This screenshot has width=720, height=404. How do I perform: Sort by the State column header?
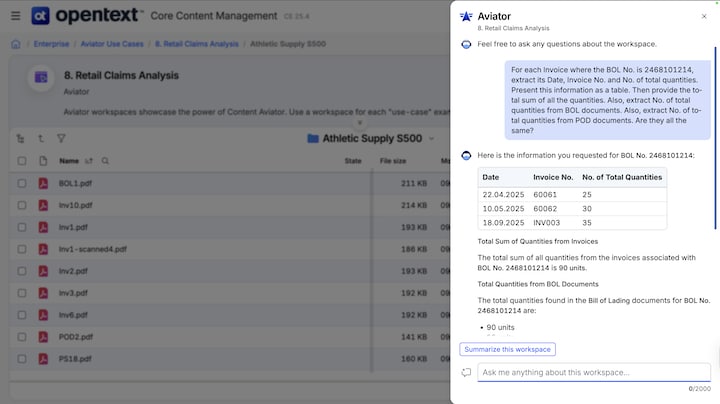click(x=353, y=161)
